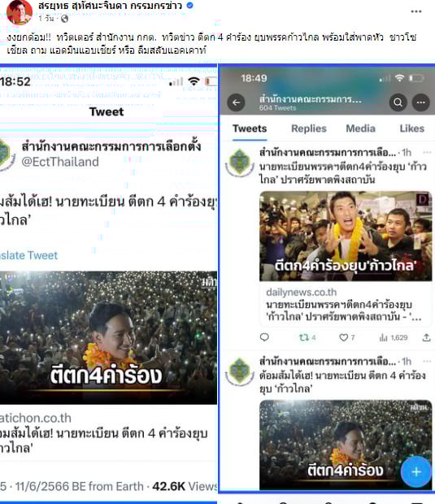Open the dailynews.co.th link card
The width and height of the screenshot is (435, 504).
point(346,306)
